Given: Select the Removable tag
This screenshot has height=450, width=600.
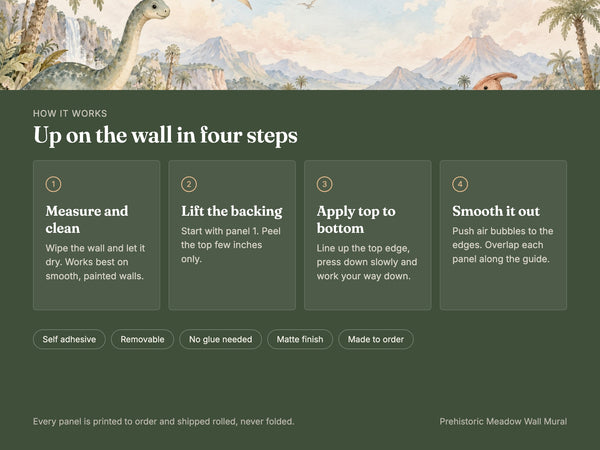Looking at the screenshot, I should pyautogui.click(x=142, y=339).
